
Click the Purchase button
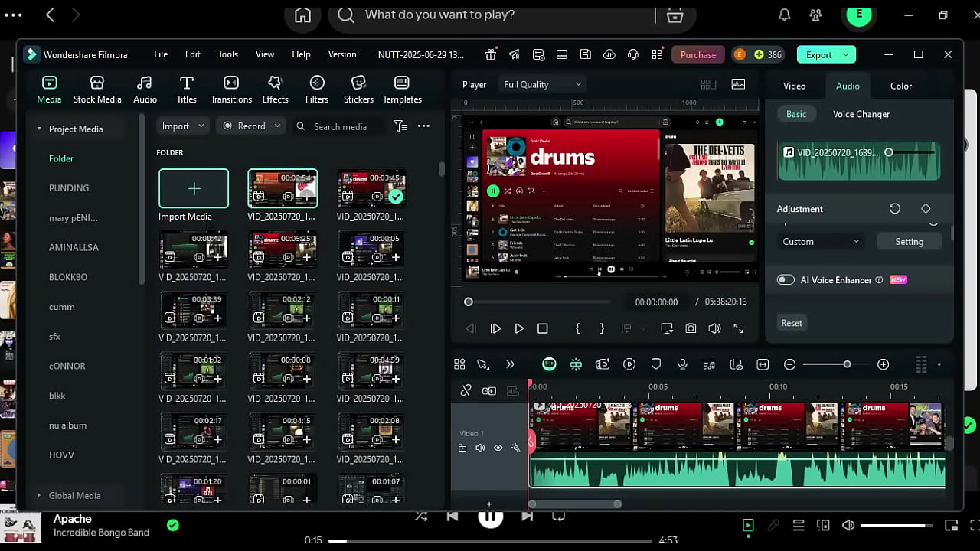coord(697,54)
